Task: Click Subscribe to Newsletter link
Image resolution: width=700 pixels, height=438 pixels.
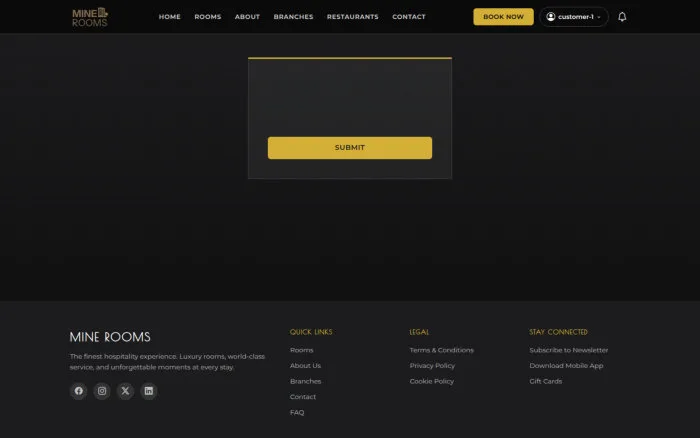Action: point(569,350)
